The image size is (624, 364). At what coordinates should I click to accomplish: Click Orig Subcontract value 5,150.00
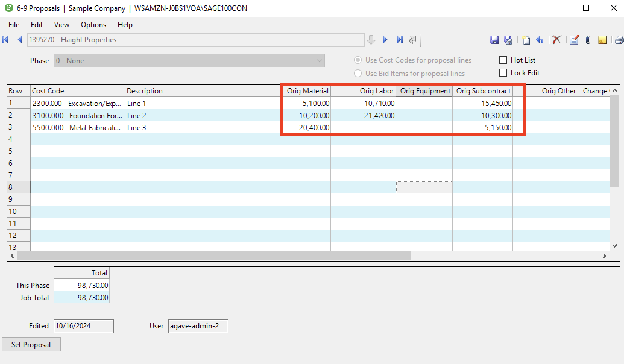(483, 127)
